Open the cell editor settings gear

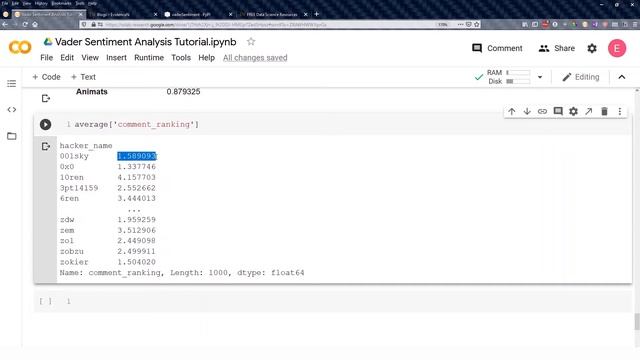[573, 111]
